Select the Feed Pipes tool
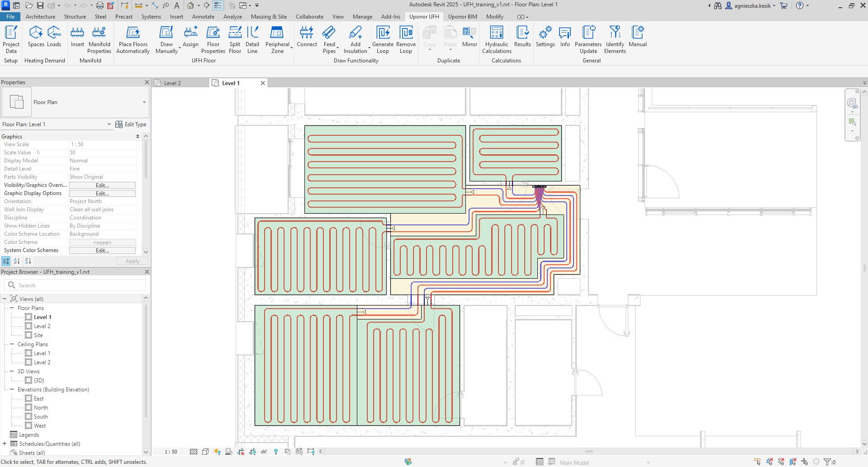868x467 pixels. (x=329, y=39)
